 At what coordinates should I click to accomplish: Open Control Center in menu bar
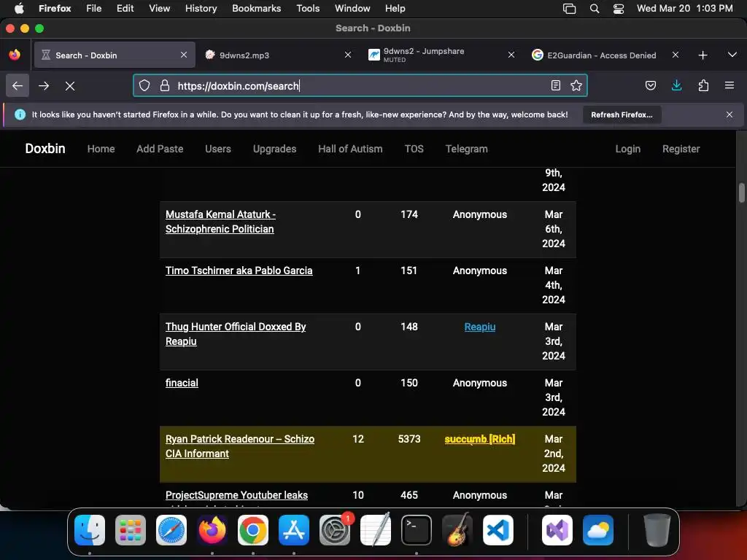click(619, 9)
